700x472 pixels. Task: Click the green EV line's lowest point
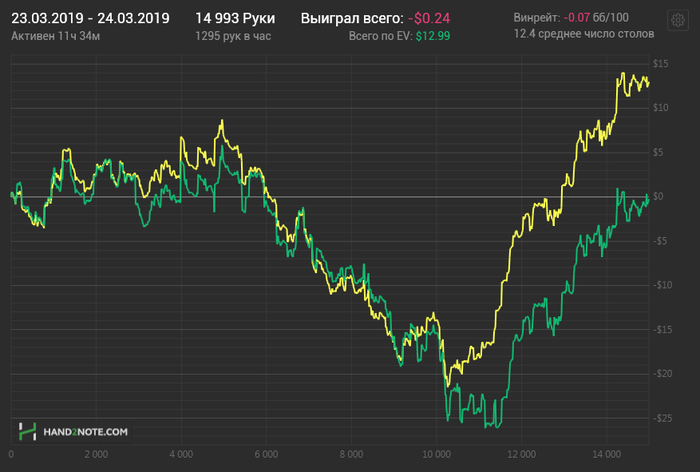pos(490,426)
